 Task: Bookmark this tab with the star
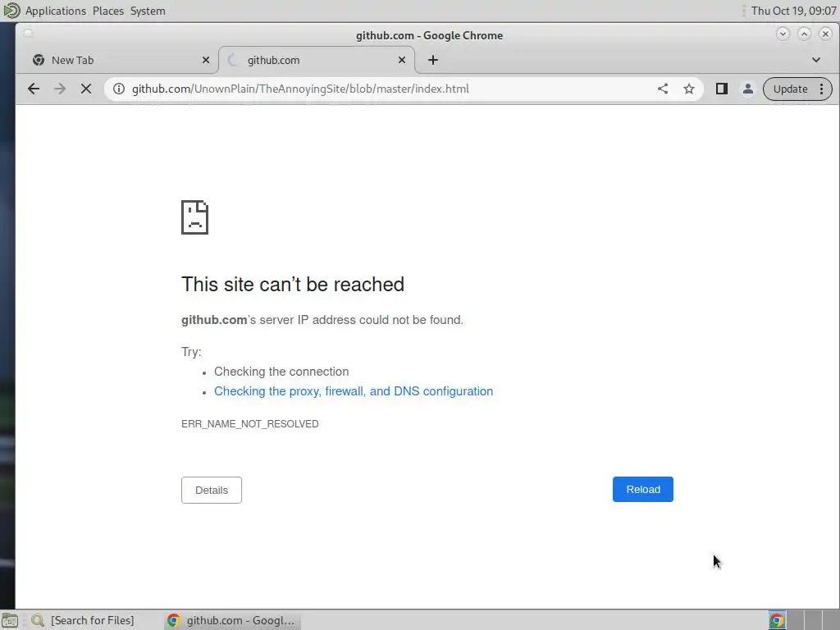pyautogui.click(x=689, y=89)
